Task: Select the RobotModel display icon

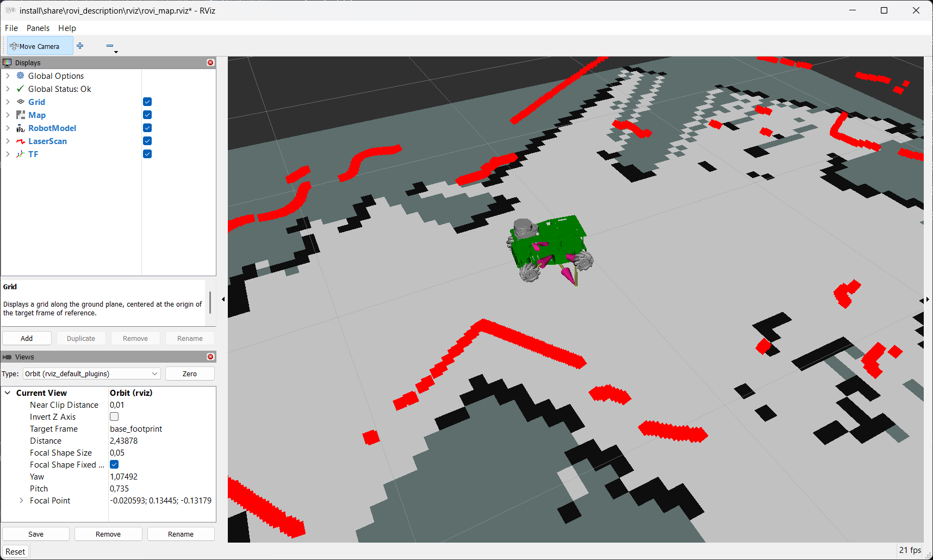Action: [21, 128]
